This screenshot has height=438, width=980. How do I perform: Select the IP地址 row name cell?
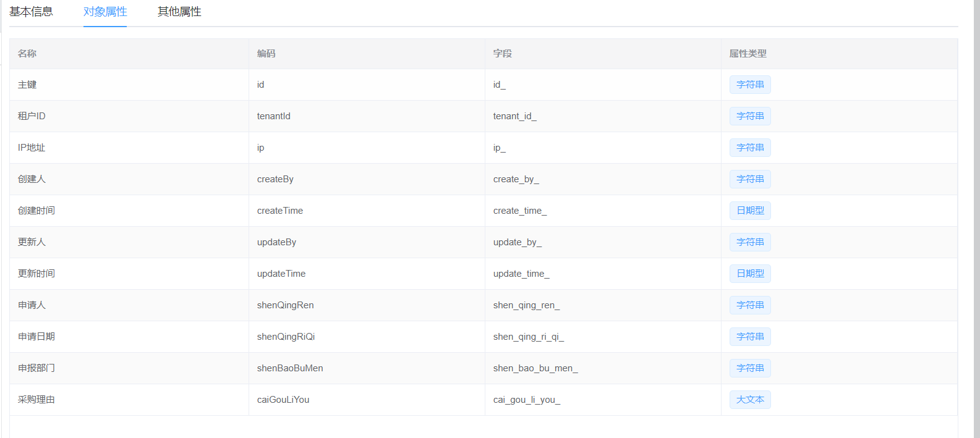click(32, 148)
